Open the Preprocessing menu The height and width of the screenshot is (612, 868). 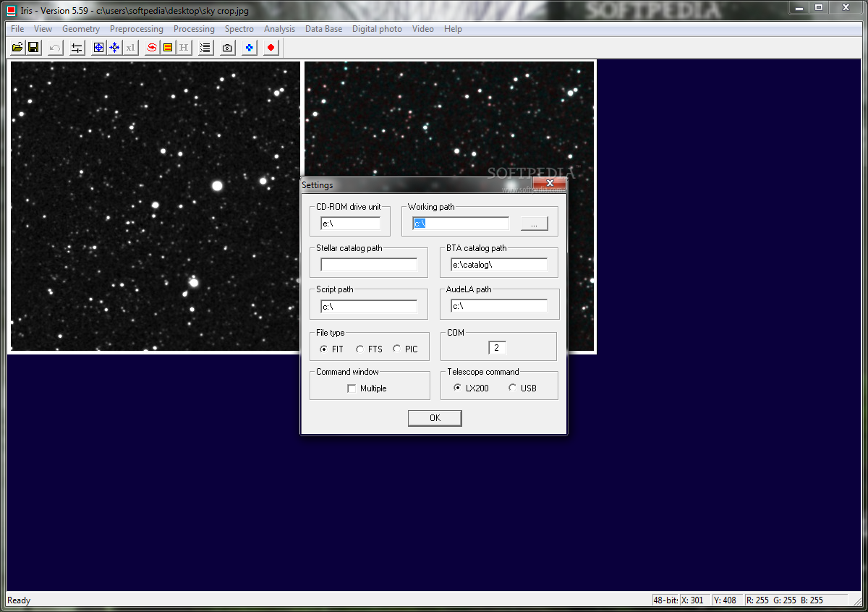pyautogui.click(x=137, y=29)
